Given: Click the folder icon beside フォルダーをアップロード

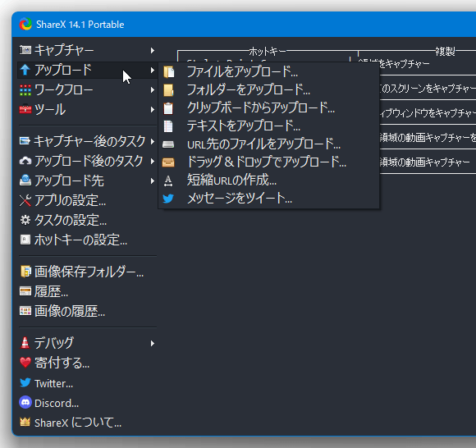Looking at the screenshot, I should pyautogui.click(x=168, y=90).
